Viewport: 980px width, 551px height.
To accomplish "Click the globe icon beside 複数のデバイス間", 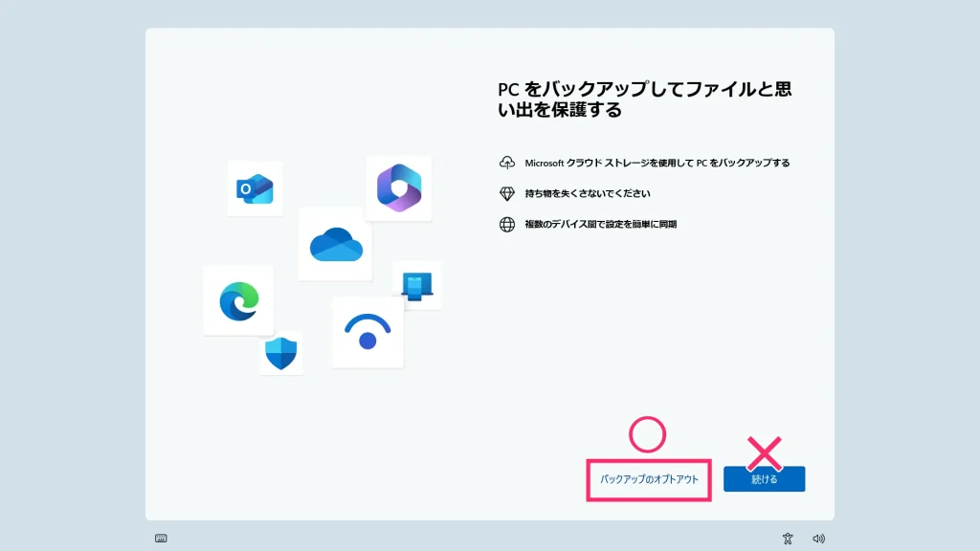I will click(507, 224).
